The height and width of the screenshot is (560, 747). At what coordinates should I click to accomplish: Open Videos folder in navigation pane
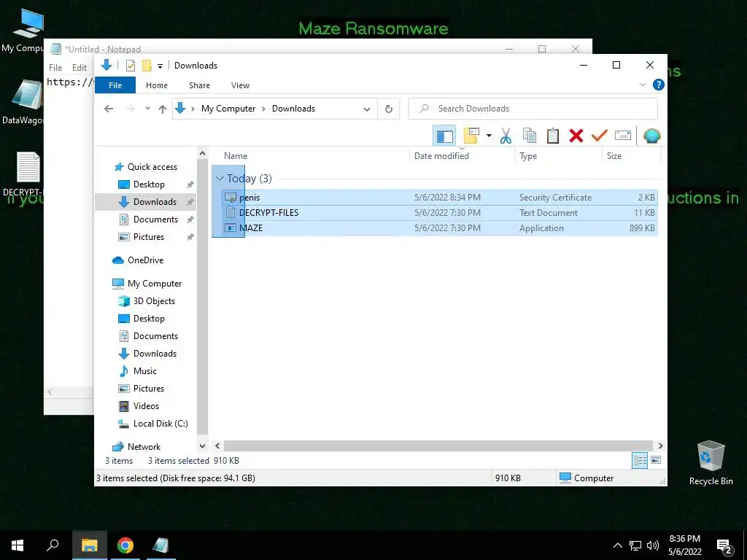click(x=146, y=405)
